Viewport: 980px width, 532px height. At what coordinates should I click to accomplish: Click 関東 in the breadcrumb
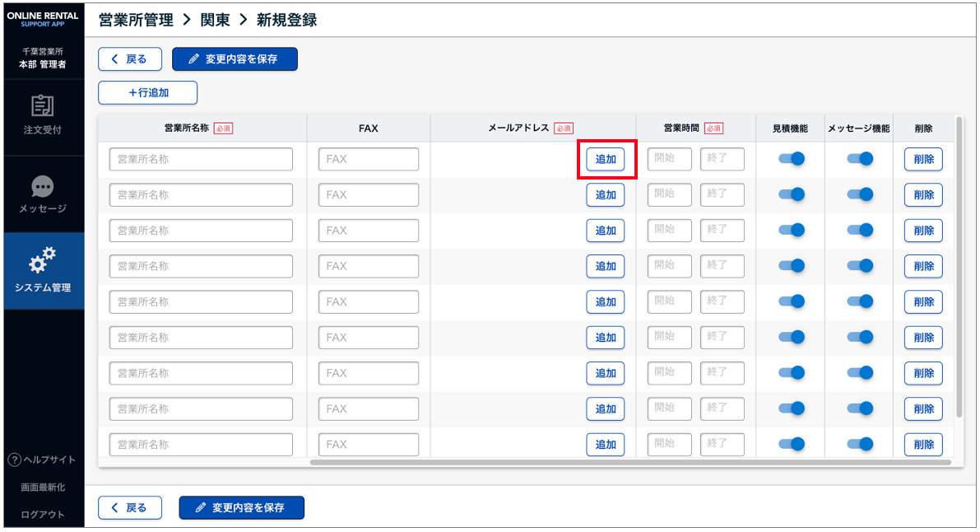[x=216, y=20]
